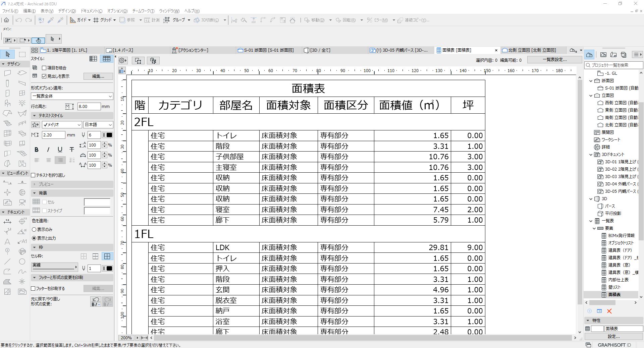Click 一覧表設定... button
Viewport: 644px width, 348px height.
[x=554, y=60]
